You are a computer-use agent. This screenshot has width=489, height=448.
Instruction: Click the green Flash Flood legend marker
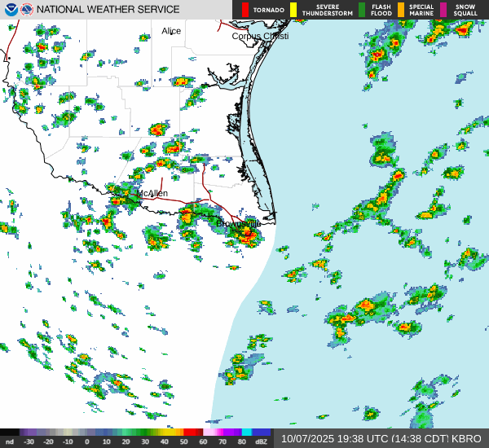[362, 10]
